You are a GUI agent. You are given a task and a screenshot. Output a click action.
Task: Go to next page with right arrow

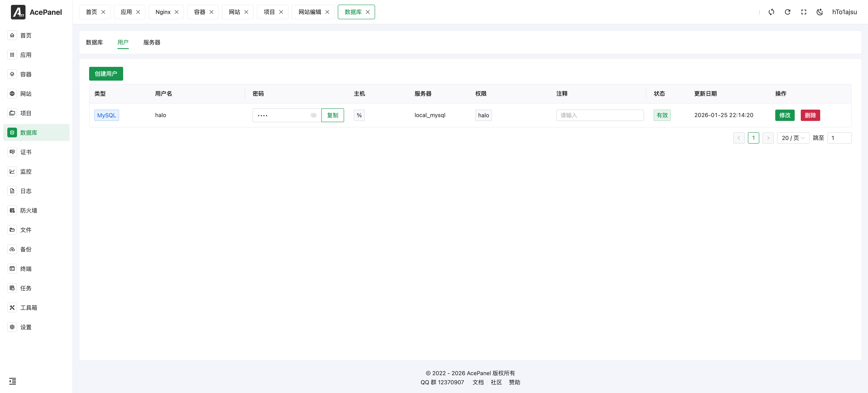click(x=768, y=138)
